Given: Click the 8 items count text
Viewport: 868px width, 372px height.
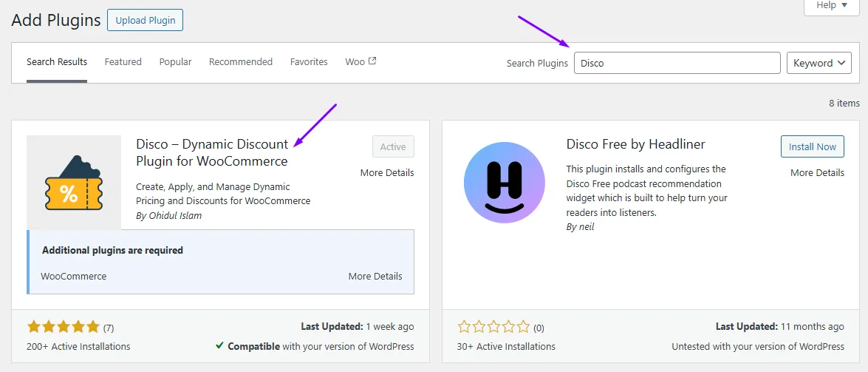Looking at the screenshot, I should 844,103.
